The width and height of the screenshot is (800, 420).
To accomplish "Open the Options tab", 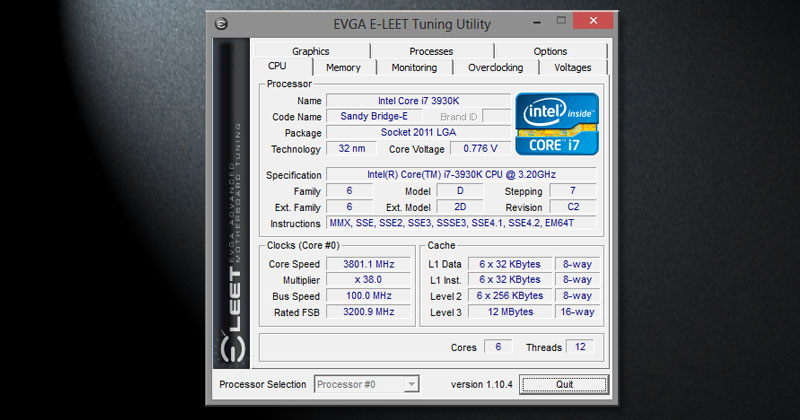I will (x=550, y=51).
